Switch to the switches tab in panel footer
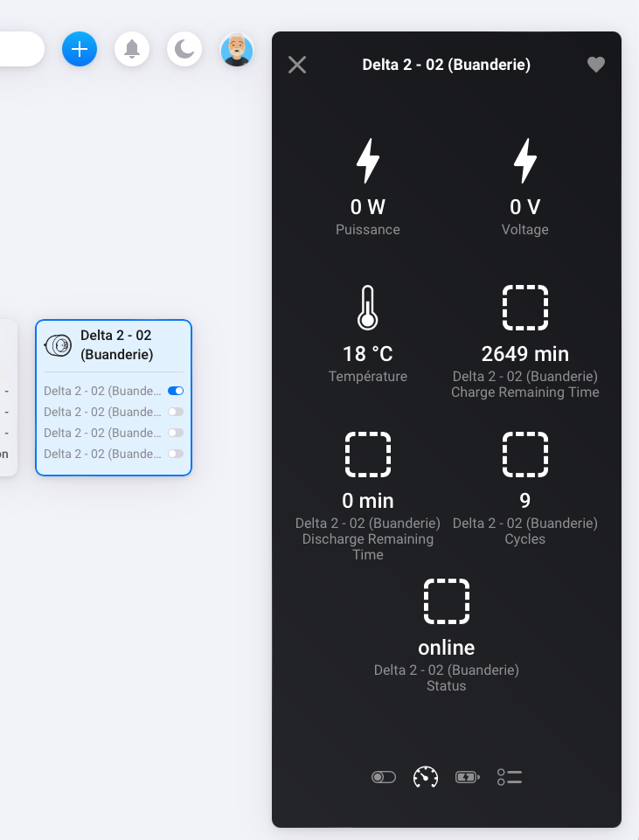Screen dimensions: 639x840 (x=384, y=777)
